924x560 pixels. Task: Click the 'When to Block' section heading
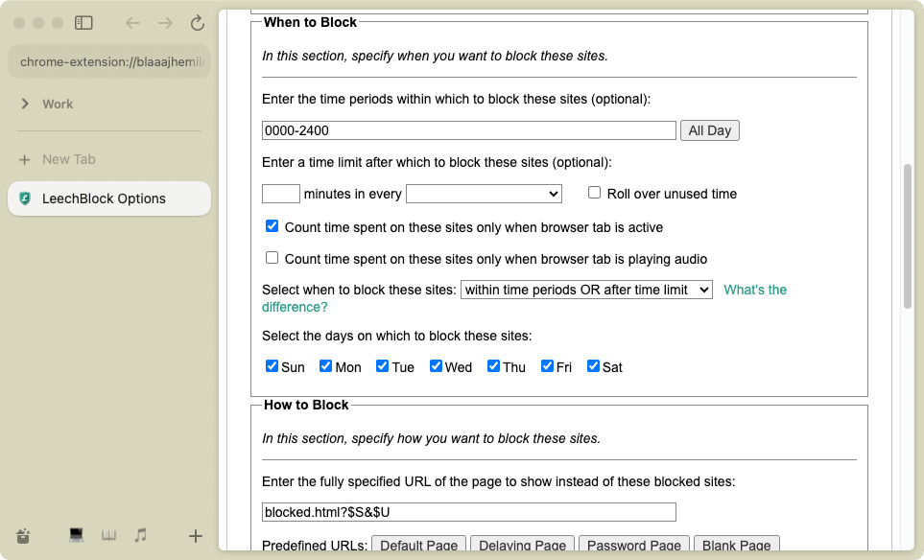tap(310, 22)
